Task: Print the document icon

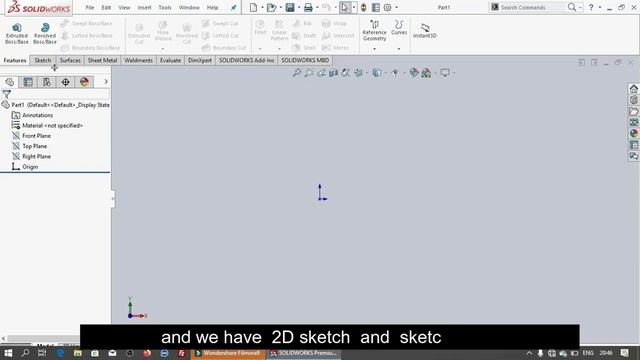Action: coord(308,7)
